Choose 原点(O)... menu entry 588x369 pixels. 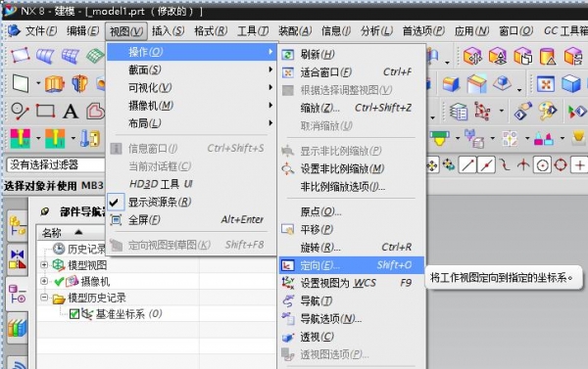point(352,212)
